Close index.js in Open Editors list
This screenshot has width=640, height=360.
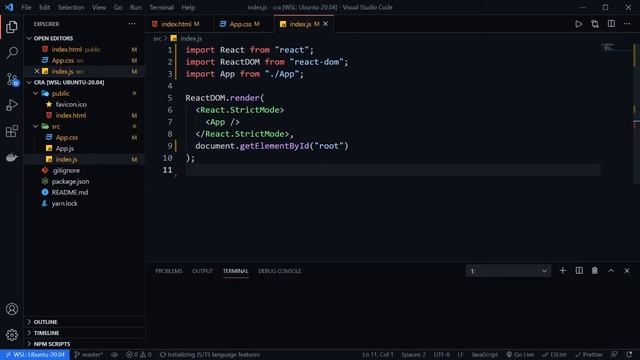click(x=37, y=71)
